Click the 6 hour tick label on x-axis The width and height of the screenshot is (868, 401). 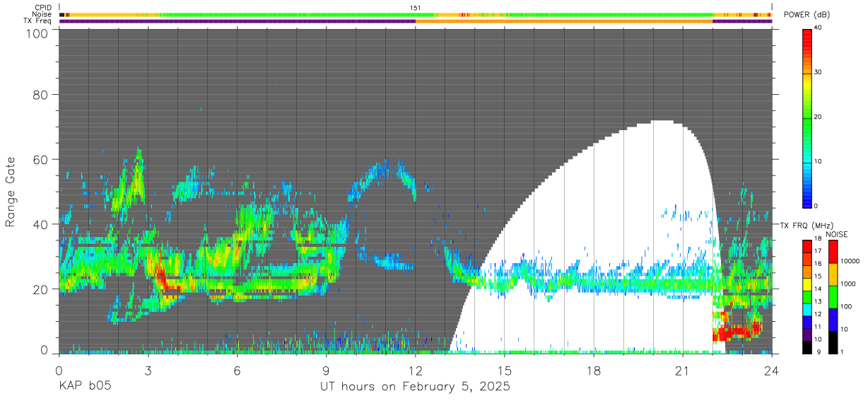(237, 371)
